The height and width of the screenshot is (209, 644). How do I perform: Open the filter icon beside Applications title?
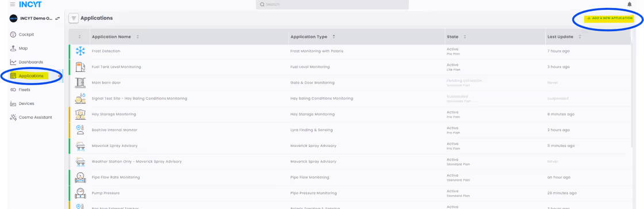[74, 18]
